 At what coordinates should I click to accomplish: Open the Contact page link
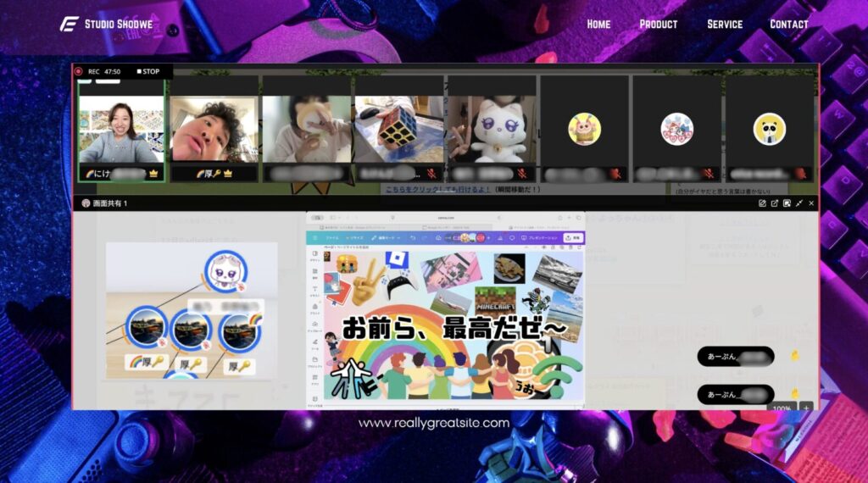(789, 24)
